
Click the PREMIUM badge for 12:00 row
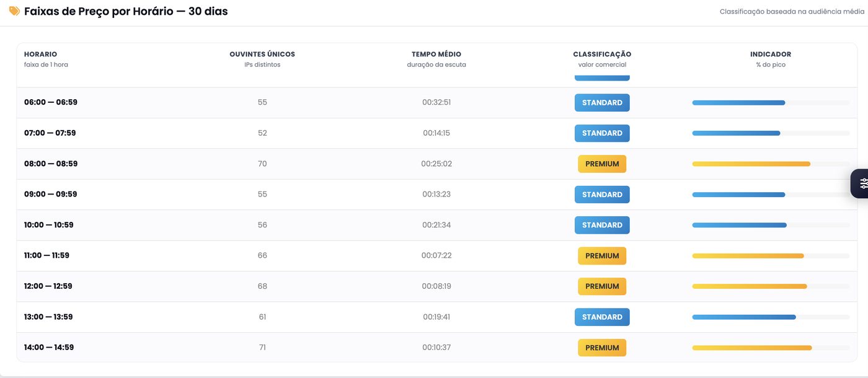[602, 286]
